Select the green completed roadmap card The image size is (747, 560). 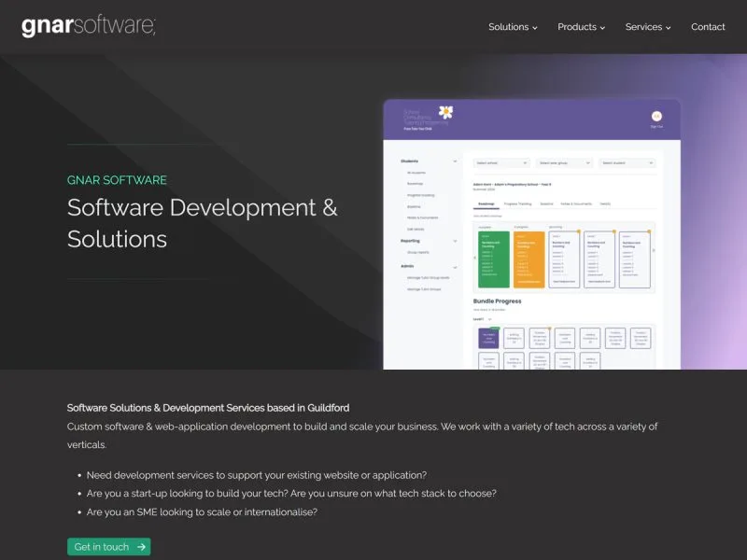[x=494, y=259]
